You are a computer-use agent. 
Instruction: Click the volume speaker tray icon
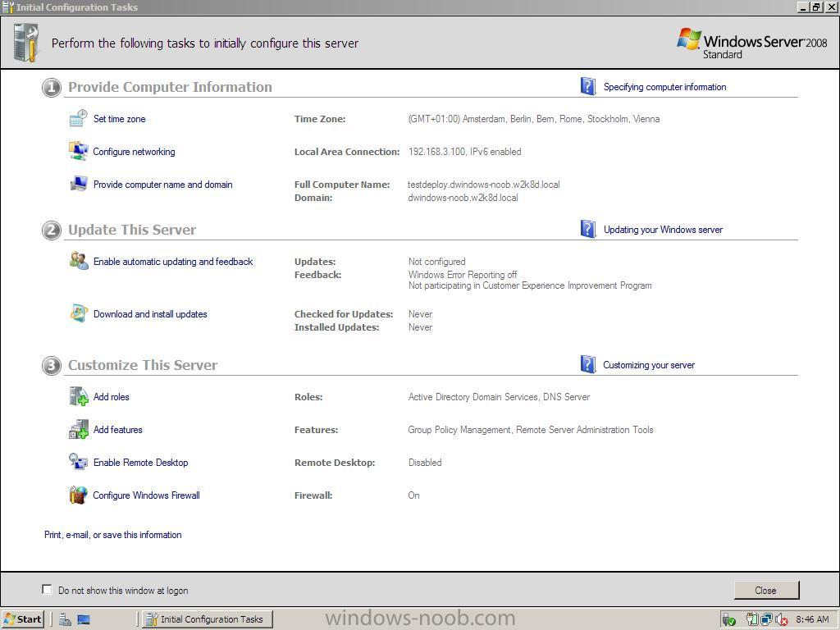pyautogui.click(x=781, y=620)
